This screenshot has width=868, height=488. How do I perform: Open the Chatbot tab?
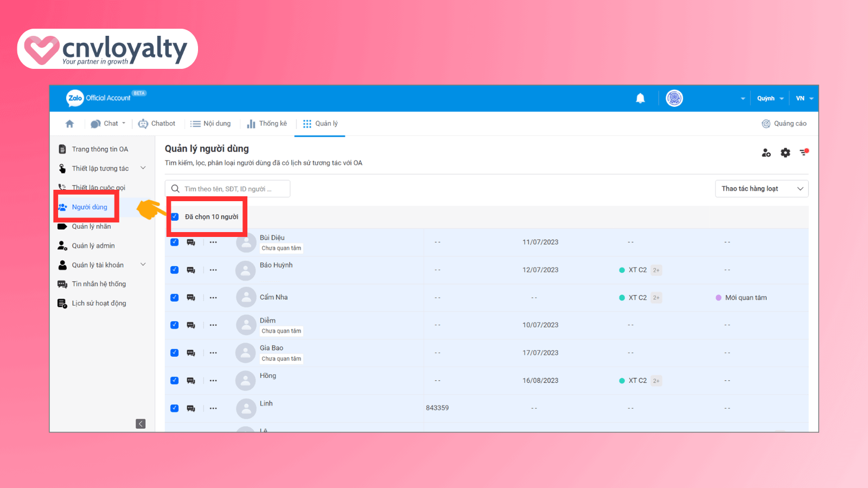point(157,124)
